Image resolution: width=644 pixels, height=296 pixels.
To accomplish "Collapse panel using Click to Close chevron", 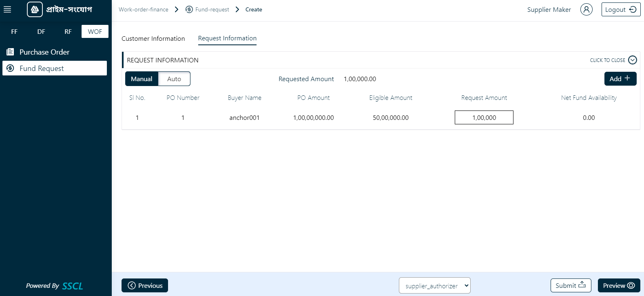I will click(x=633, y=60).
